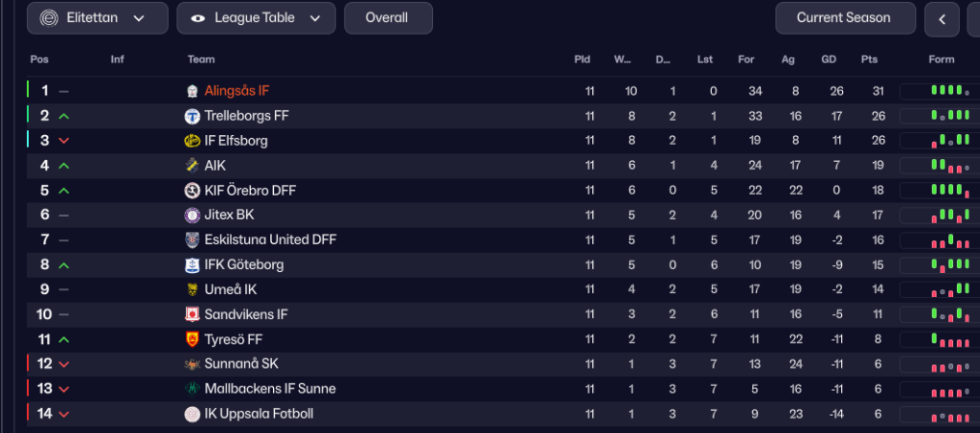Click the IF Elfsborg club badge icon
Image resolution: width=980 pixels, height=433 pixels.
[x=192, y=141]
